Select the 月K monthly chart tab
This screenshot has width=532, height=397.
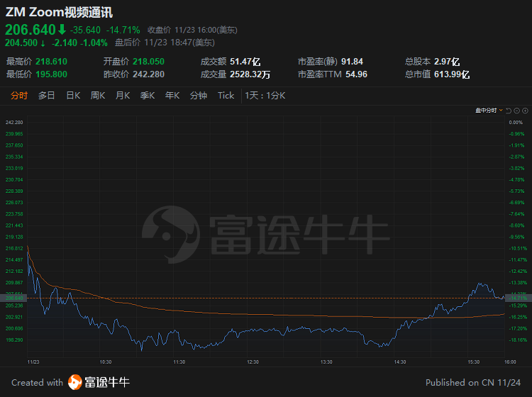pos(123,96)
